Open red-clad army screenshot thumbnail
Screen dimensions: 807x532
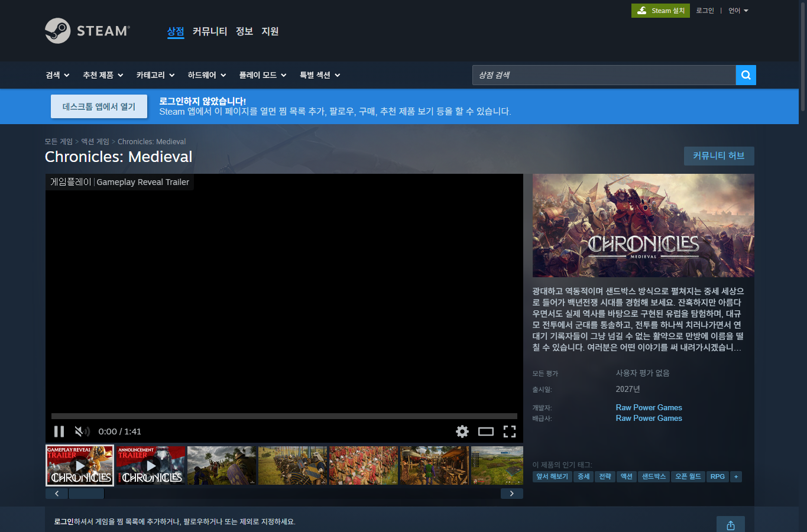364,466
